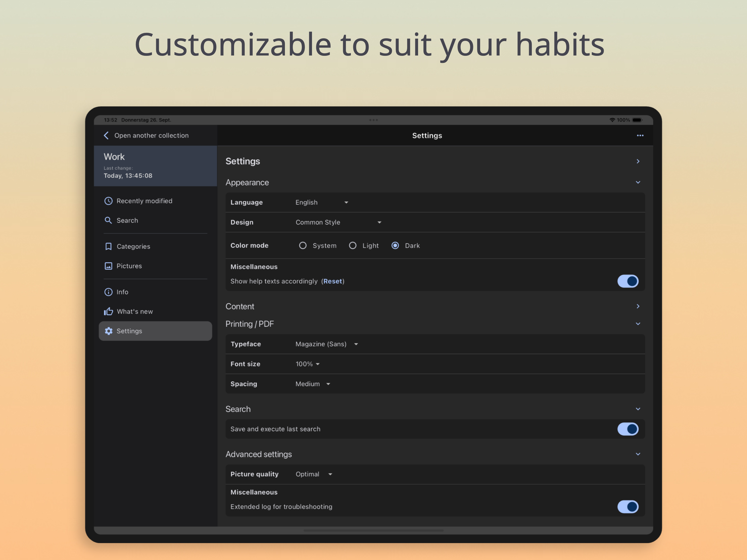The width and height of the screenshot is (747, 560).
Task: Open the Spacing dropdown showing Medium
Action: [313, 384]
